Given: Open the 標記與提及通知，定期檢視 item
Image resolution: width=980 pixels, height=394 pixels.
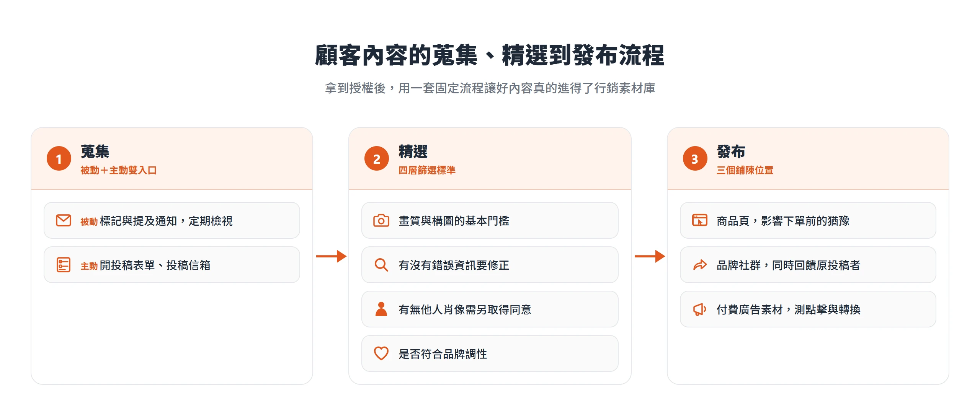Looking at the screenshot, I should 172,220.
